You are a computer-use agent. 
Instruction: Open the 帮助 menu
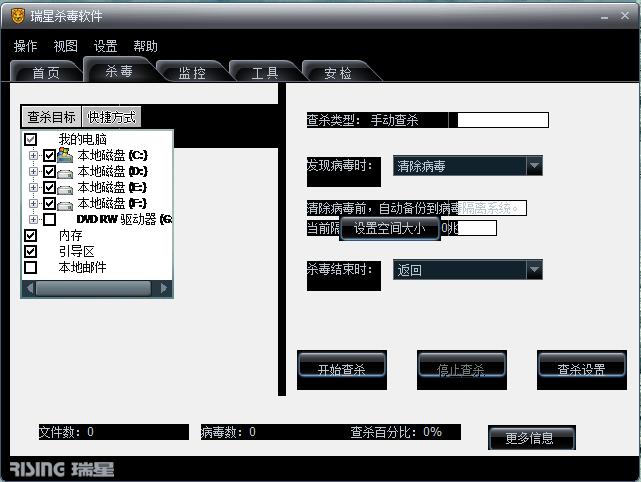pyautogui.click(x=146, y=46)
